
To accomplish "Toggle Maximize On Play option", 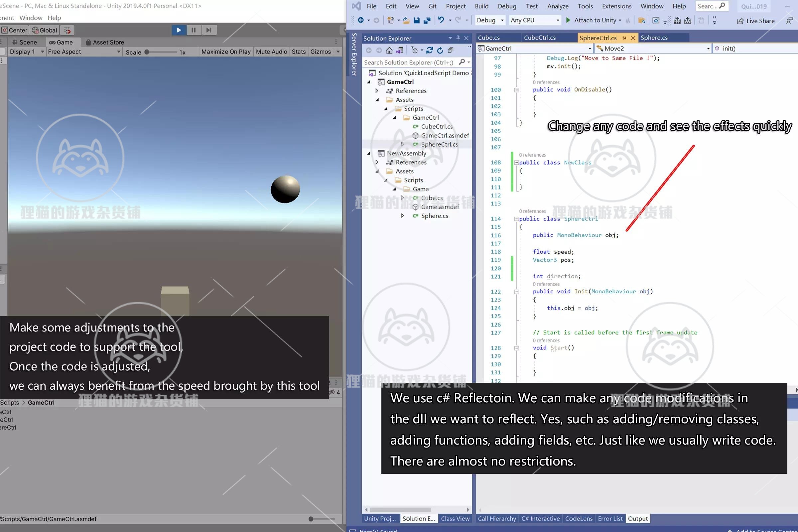I will coord(226,52).
